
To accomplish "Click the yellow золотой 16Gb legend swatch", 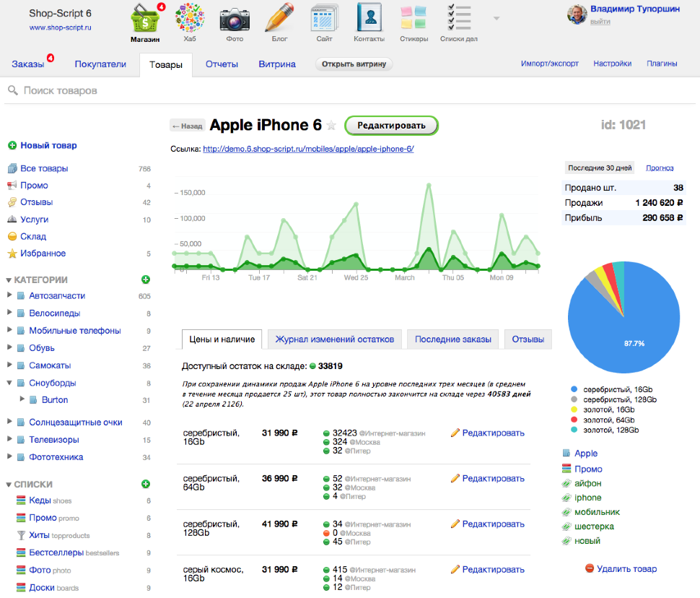I will point(574,409).
